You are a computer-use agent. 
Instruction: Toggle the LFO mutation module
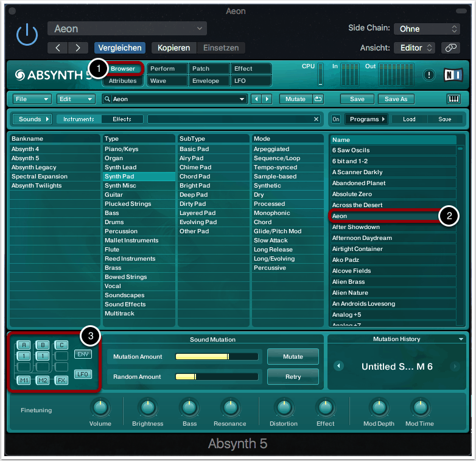click(83, 374)
